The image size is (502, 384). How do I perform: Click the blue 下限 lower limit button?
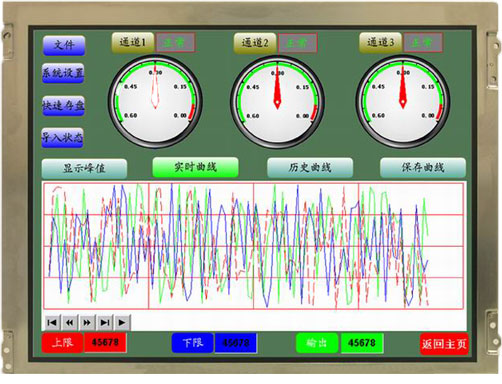(192, 343)
